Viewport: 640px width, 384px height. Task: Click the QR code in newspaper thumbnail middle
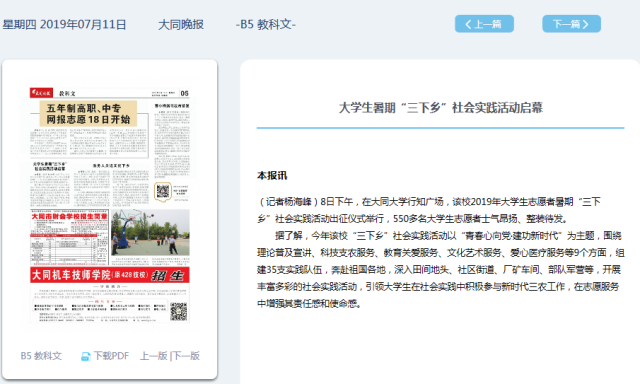(162, 191)
